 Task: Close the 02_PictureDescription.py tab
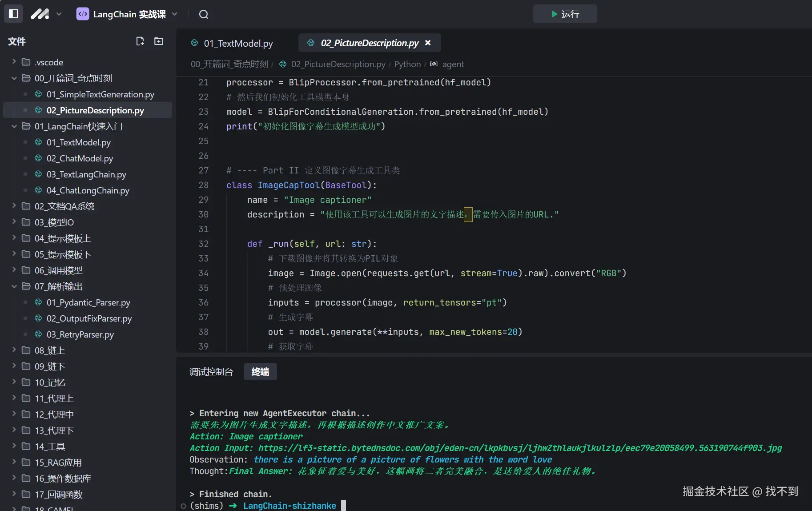tap(428, 43)
